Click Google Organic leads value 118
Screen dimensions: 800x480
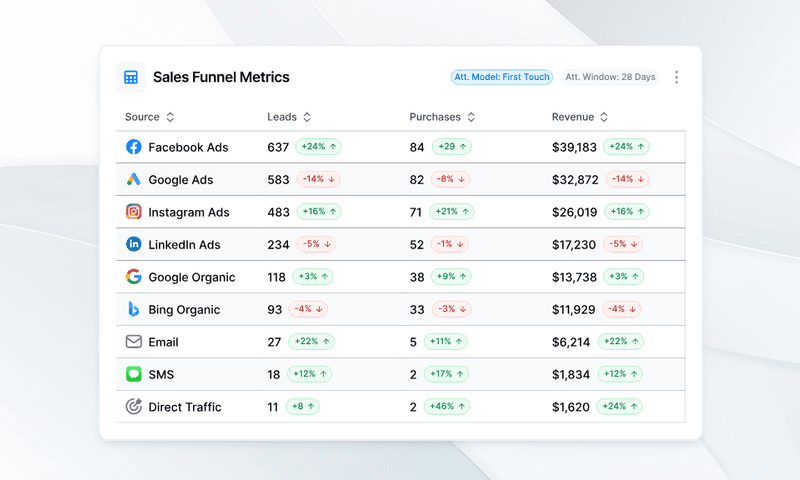coord(277,277)
